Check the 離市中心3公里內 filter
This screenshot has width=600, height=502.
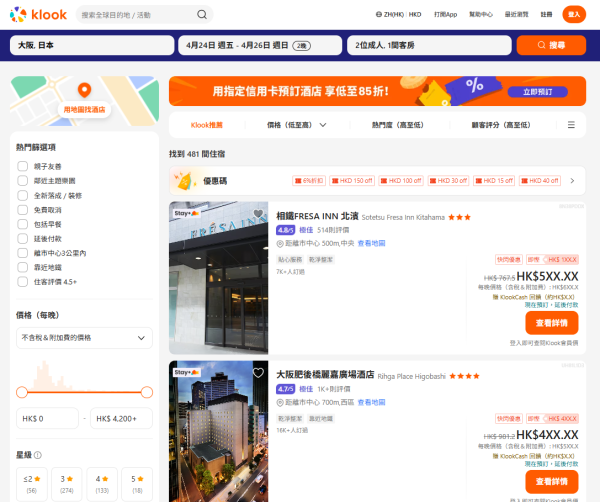click(x=23, y=253)
